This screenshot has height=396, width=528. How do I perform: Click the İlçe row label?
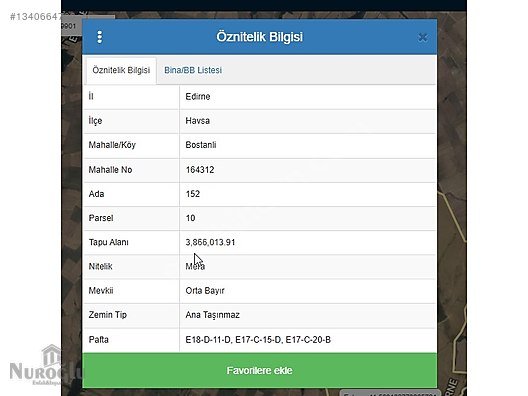coord(95,121)
